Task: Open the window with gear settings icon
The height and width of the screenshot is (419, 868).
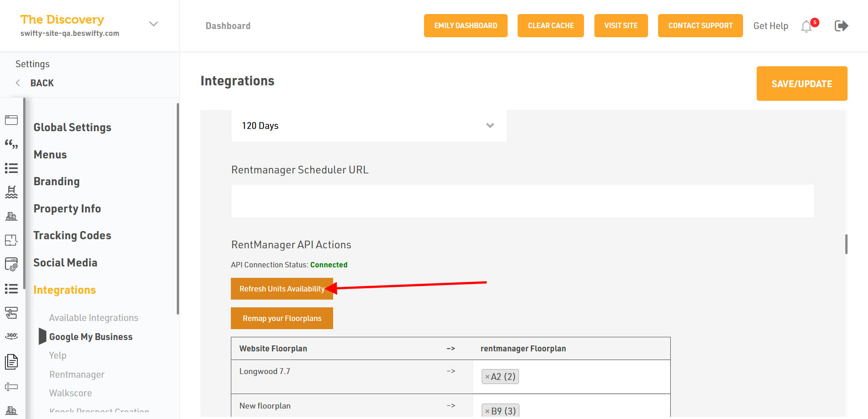Action: click(x=11, y=264)
